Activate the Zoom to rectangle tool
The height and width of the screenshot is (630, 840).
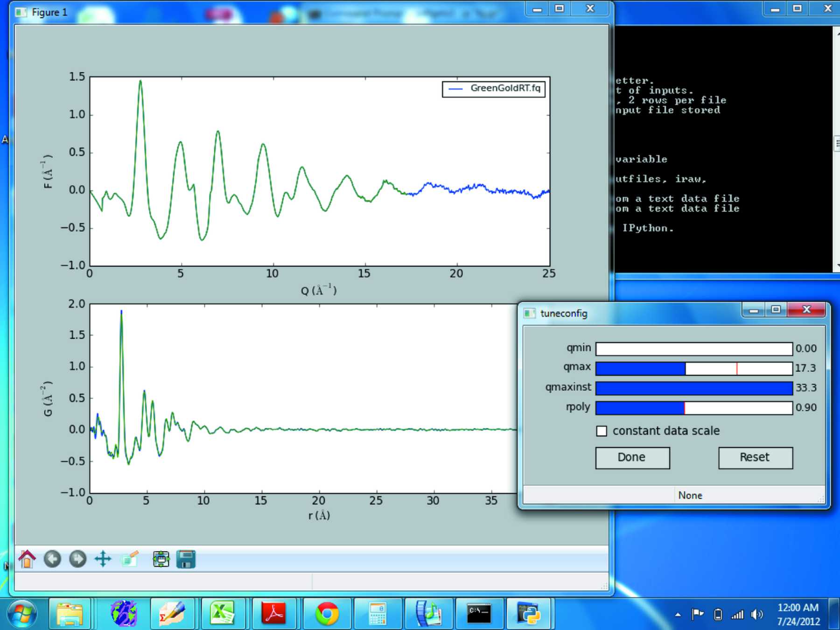130,559
